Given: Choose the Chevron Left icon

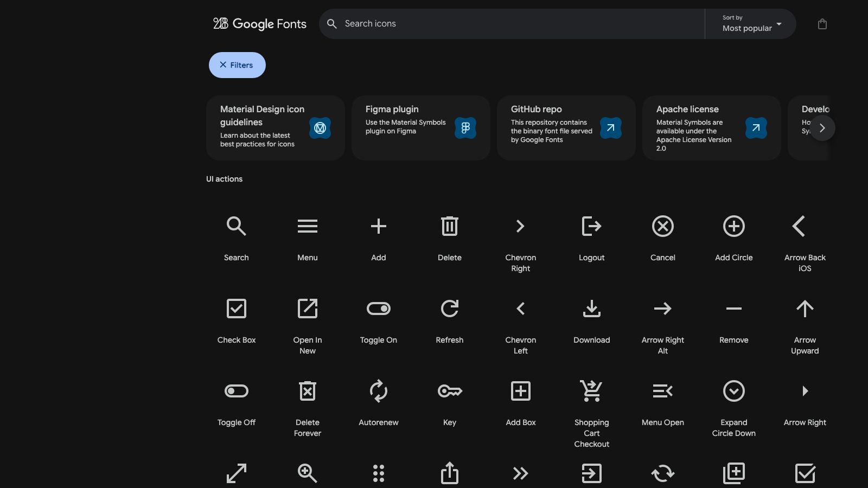Looking at the screenshot, I should [x=521, y=309].
